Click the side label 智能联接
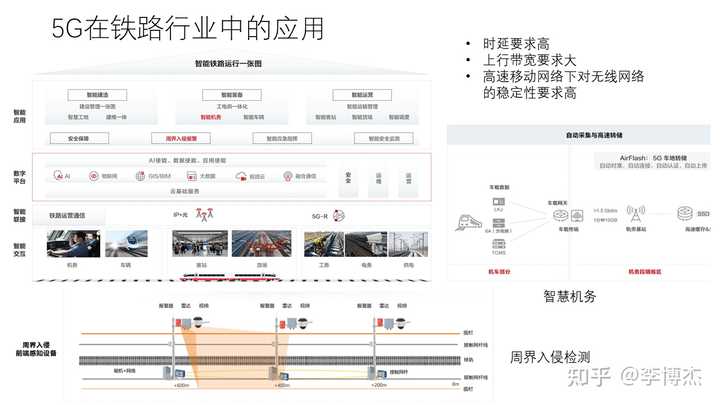 [19, 215]
